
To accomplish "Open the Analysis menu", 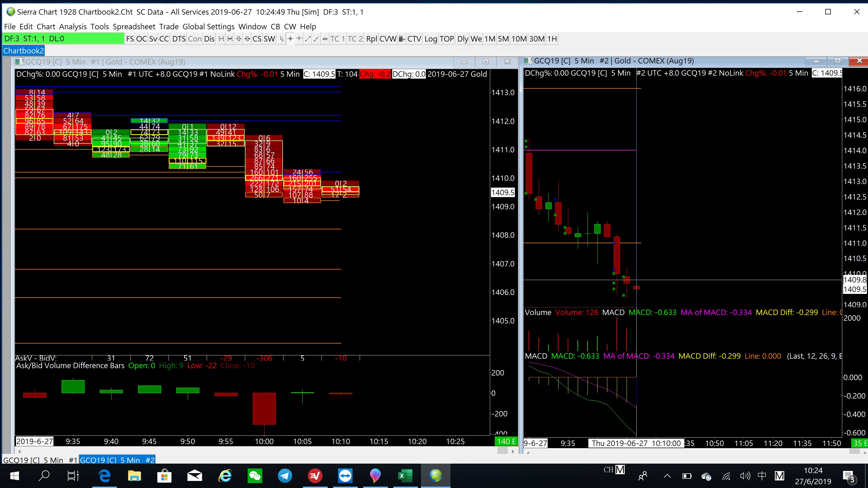I will (73, 27).
